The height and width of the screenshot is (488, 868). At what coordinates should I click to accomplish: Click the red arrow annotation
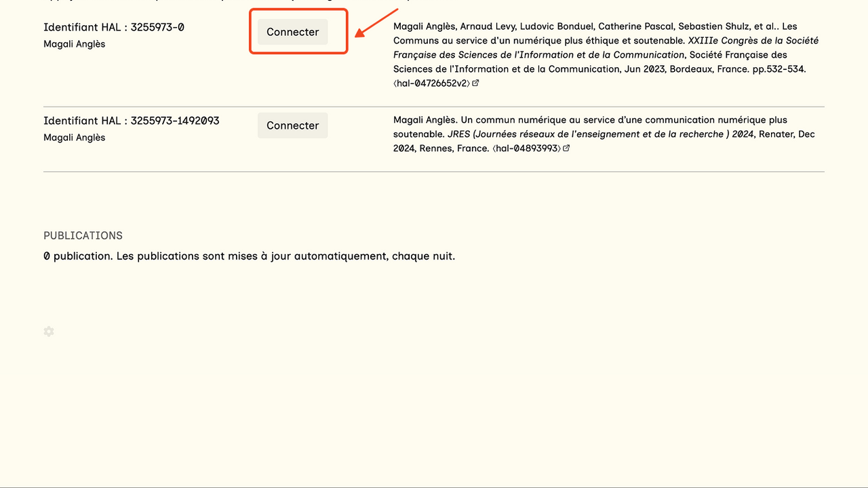click(376, 22)
